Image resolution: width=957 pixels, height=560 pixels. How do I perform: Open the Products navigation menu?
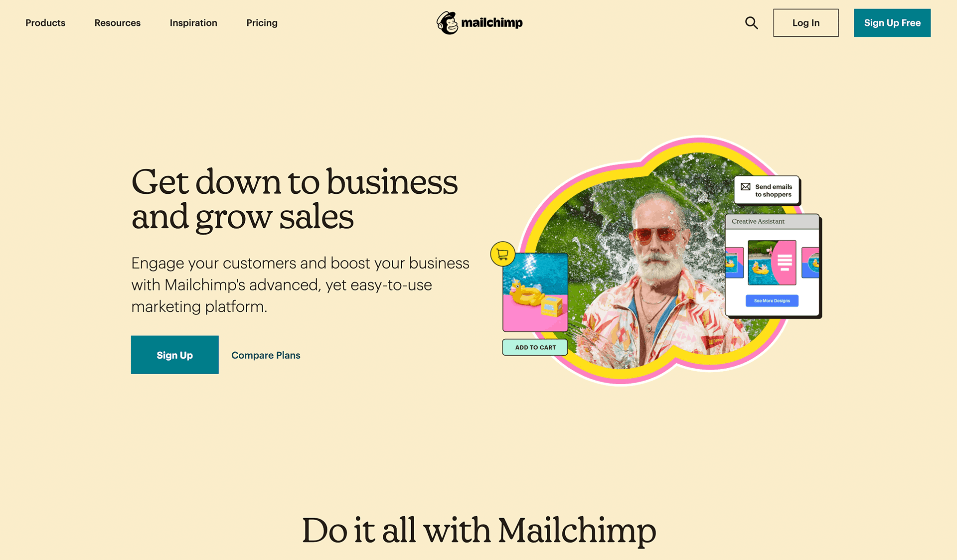[x=45, y=22]
